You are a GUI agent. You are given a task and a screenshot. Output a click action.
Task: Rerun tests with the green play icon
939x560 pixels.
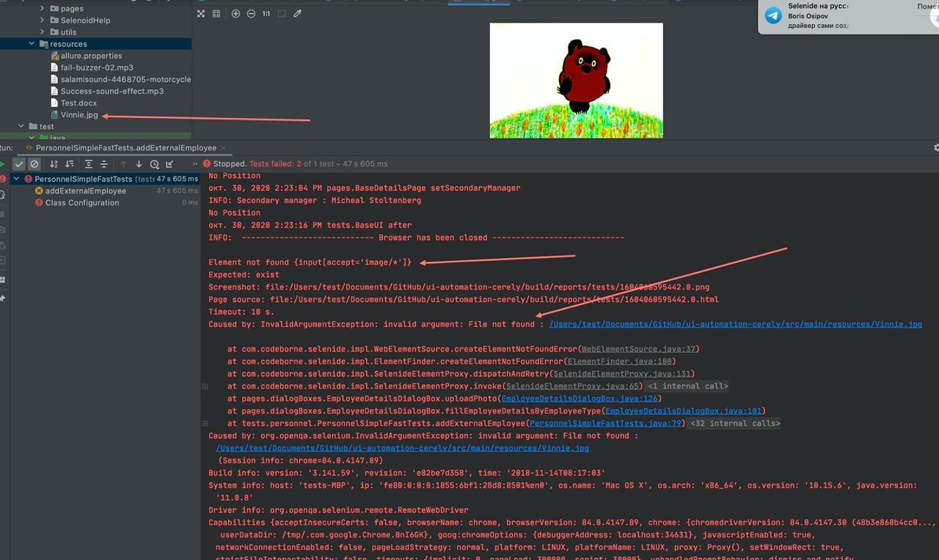(2, 164)
